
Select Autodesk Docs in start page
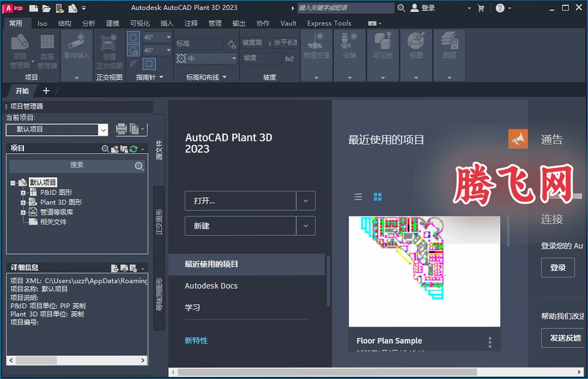click(211, 286)
